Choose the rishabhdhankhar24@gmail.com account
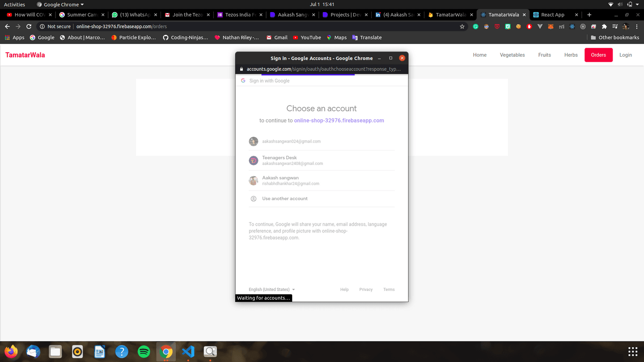This screenshot has width=644, height=362. 322,181
